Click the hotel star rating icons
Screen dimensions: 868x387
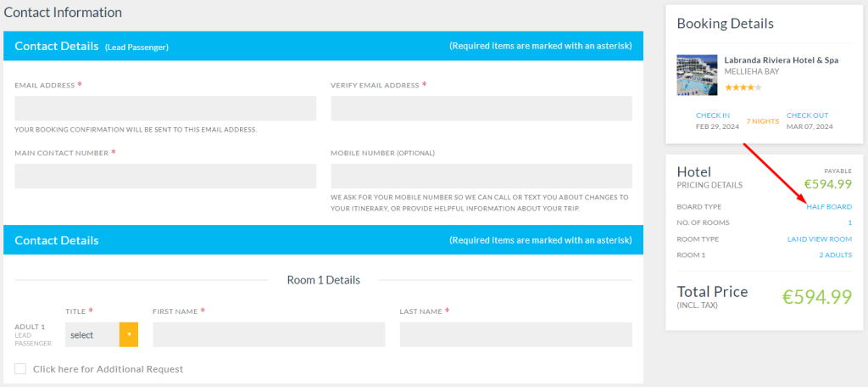[743, 87]
